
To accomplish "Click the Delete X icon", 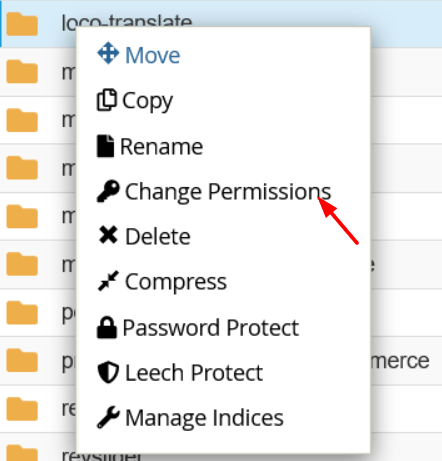I will tap(108, 235).
